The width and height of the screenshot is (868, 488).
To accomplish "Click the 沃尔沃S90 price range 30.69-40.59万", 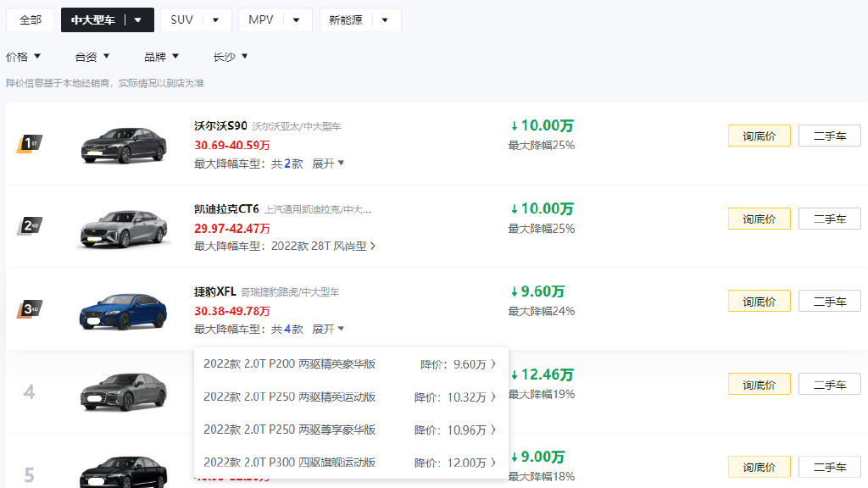I will point(232,145).
